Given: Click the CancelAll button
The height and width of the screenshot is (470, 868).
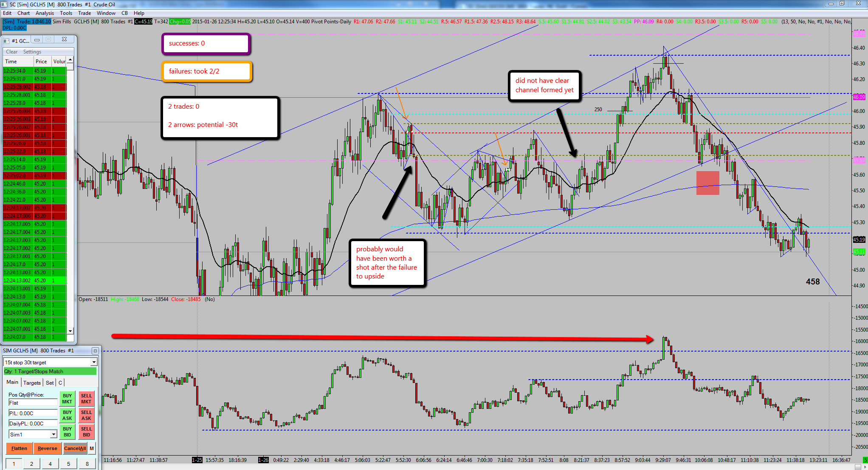Looking at the screenshot, I should click(x=75, y=448).
